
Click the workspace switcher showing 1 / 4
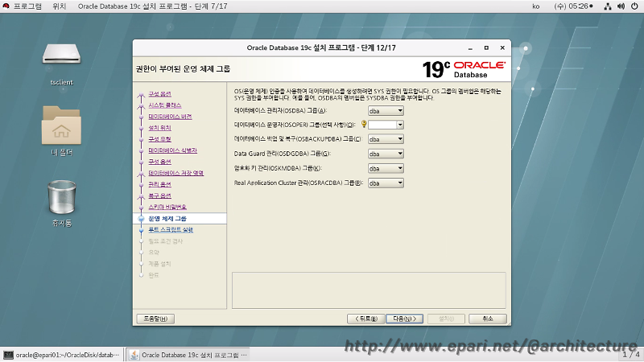631,355
